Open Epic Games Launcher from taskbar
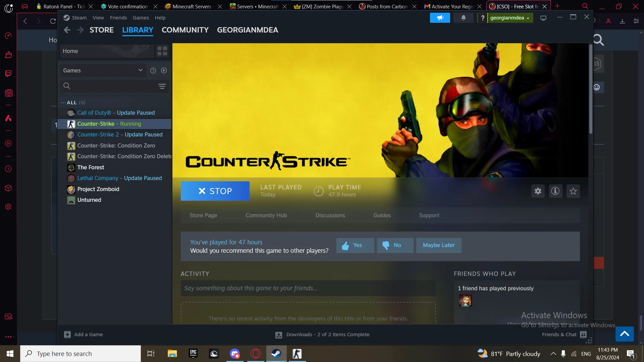This screenshot has height=362, width=644. tap(193, 354)
